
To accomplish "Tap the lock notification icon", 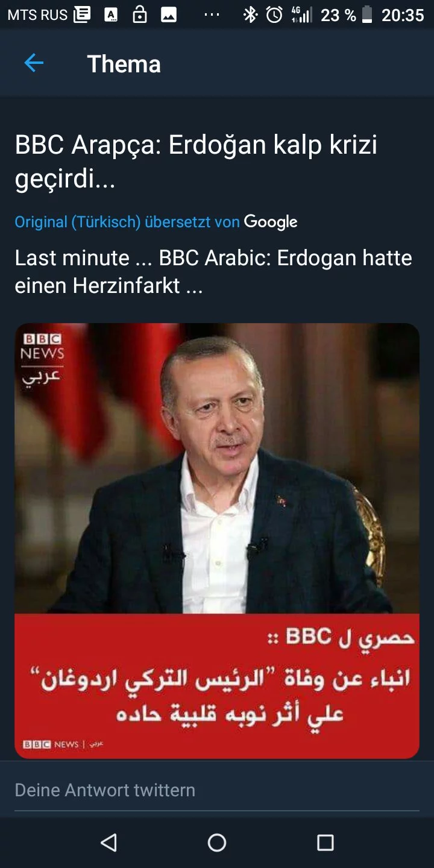I will (140, 14).
